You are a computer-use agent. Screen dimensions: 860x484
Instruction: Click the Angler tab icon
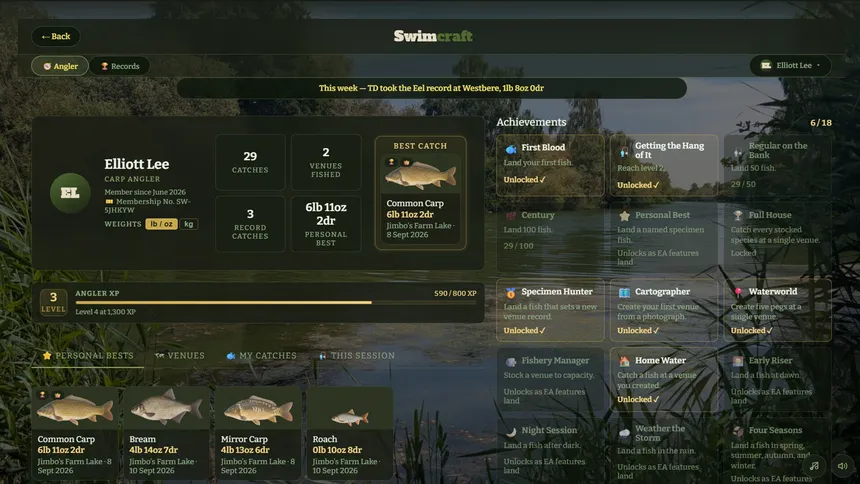point(47,66)
